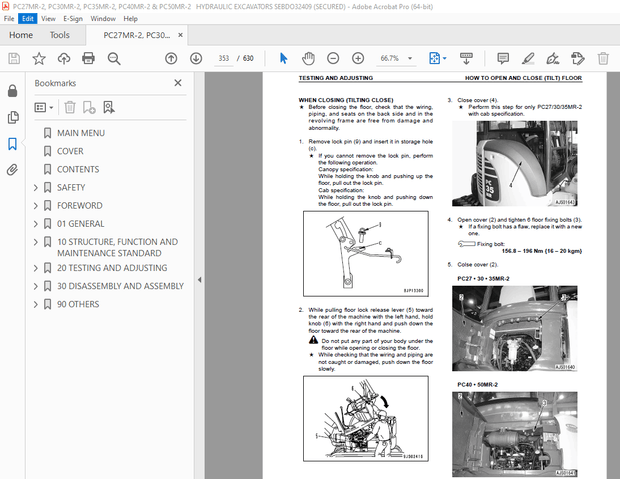The width and height of the screenshot is (620, 479).
Task: Expand 10 STRUCTURE, FUNCTION bookmark
Action: click(36, 242)
